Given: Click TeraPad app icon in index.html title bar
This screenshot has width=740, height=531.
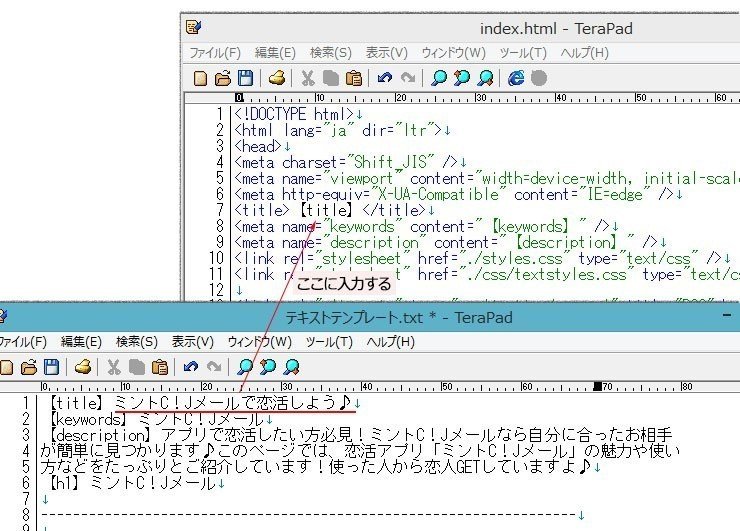Looking at the screenshot, I should coord(193,27).
